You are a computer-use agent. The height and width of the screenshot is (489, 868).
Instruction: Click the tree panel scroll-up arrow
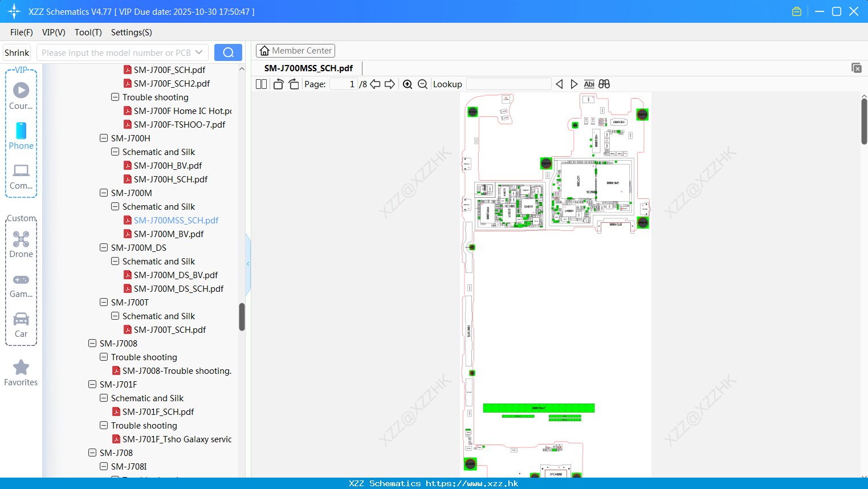tap(242, 69)
